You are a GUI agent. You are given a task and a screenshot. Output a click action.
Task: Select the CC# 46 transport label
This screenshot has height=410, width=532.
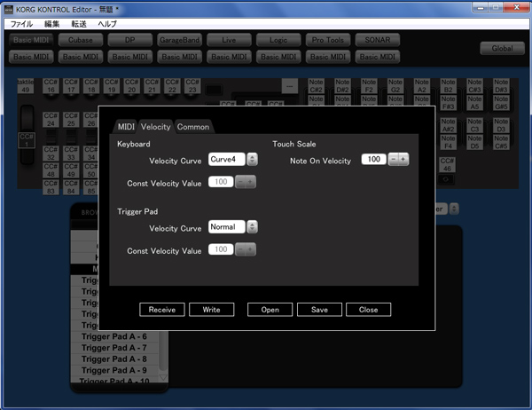tap(447, 165)
